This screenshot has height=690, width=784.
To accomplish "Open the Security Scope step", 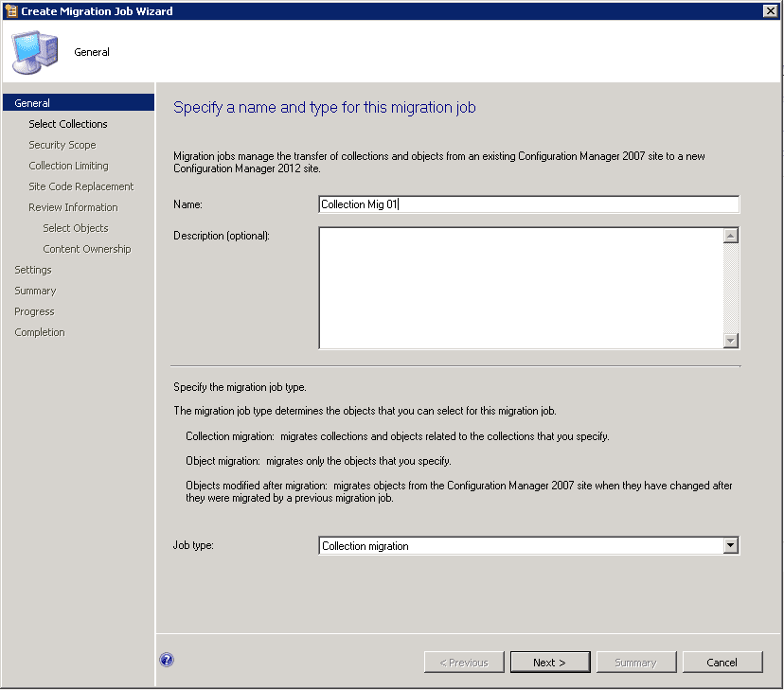I will coord(62,145).
